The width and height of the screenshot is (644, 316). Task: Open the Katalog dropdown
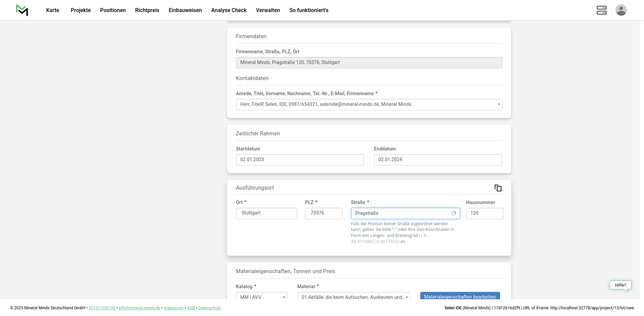(261, 297)
